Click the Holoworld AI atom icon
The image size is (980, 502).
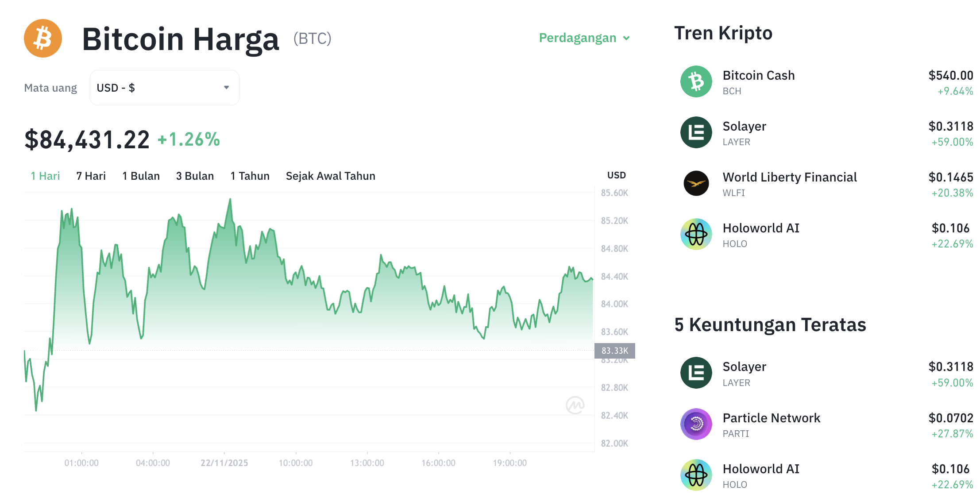coord(695,234)
